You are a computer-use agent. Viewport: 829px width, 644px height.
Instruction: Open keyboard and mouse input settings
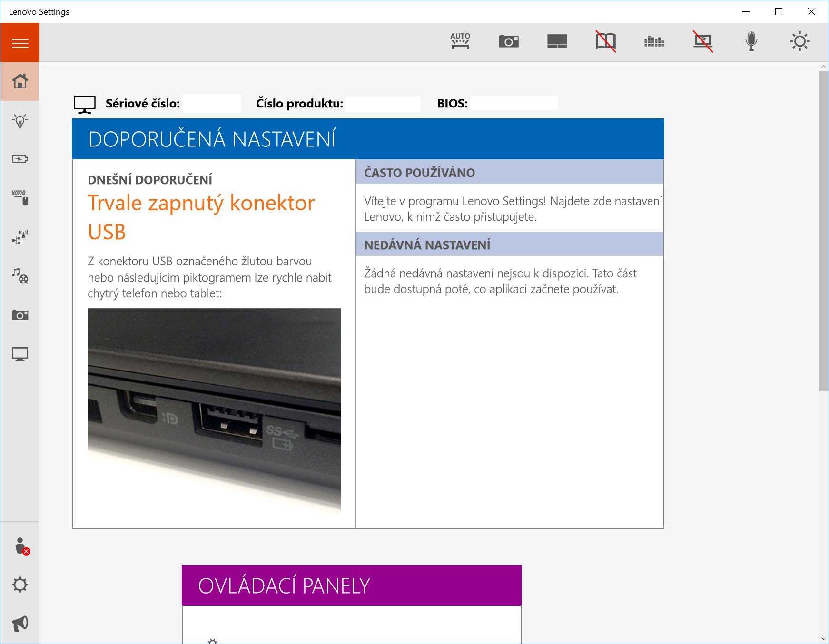point(20,198)
